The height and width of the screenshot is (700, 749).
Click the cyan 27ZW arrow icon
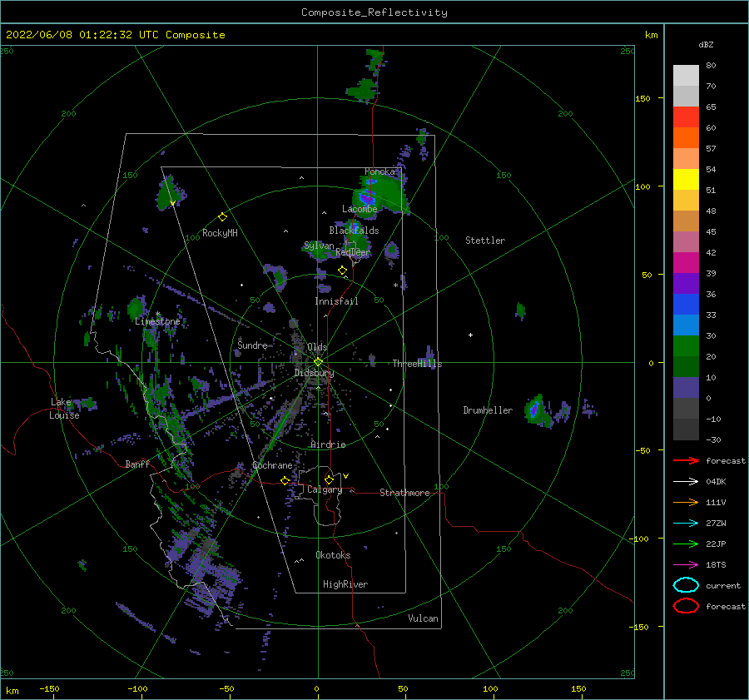coord(686,524)
